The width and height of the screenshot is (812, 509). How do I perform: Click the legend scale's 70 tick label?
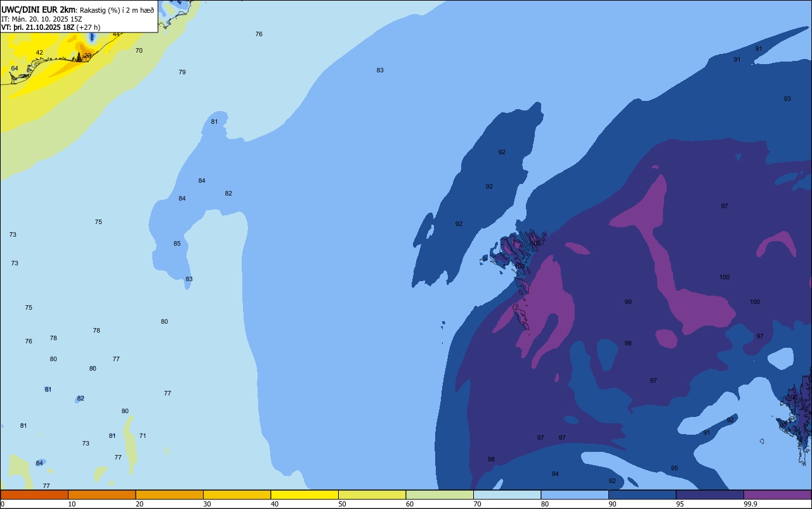pos(477,504)
